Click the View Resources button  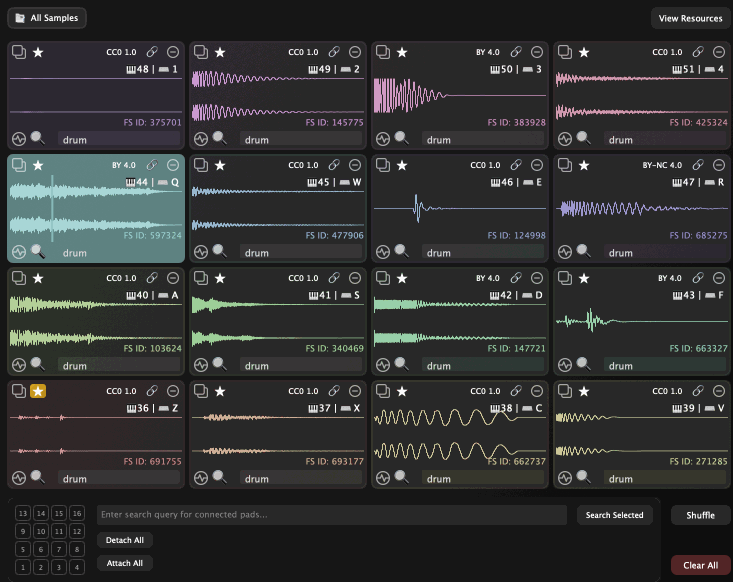(x=690, y=18)
